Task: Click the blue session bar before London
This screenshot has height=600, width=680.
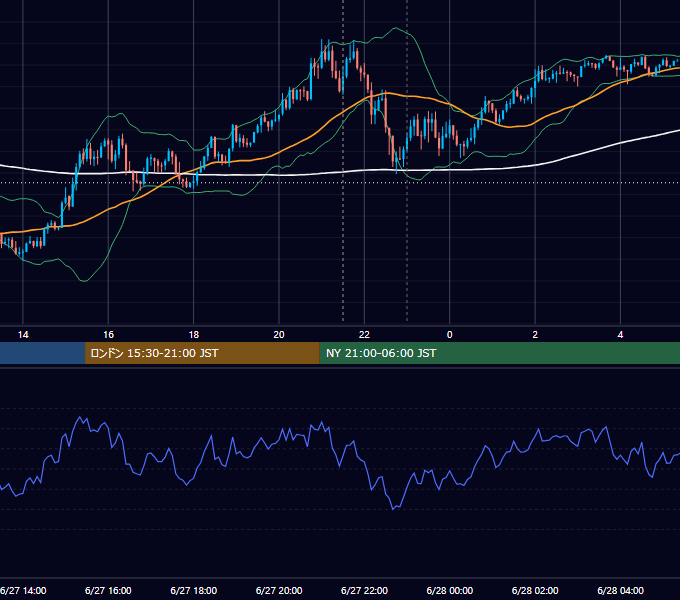Action: [x=42, y=353]
